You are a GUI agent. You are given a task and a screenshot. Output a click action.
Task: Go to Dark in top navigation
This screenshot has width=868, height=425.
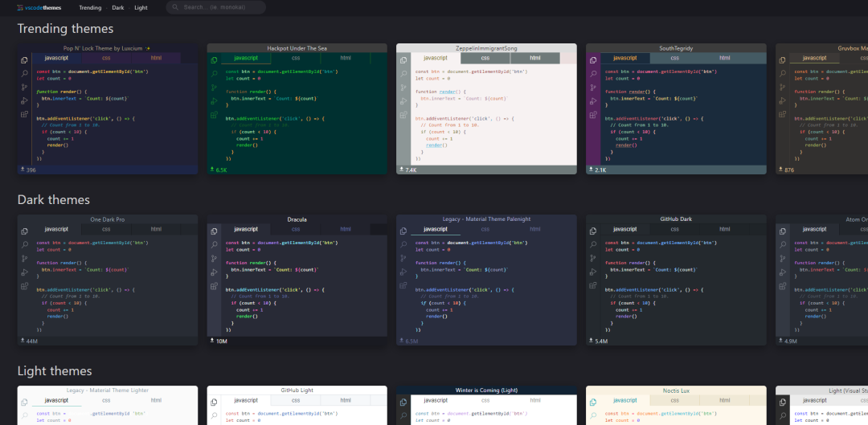point(118,8)
